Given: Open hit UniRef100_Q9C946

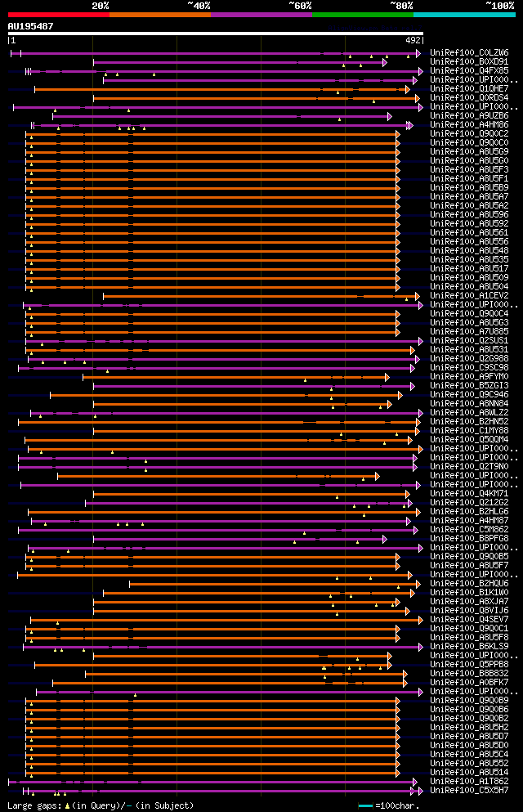Looking at the screenshot, I should click(x=469, y=395).
